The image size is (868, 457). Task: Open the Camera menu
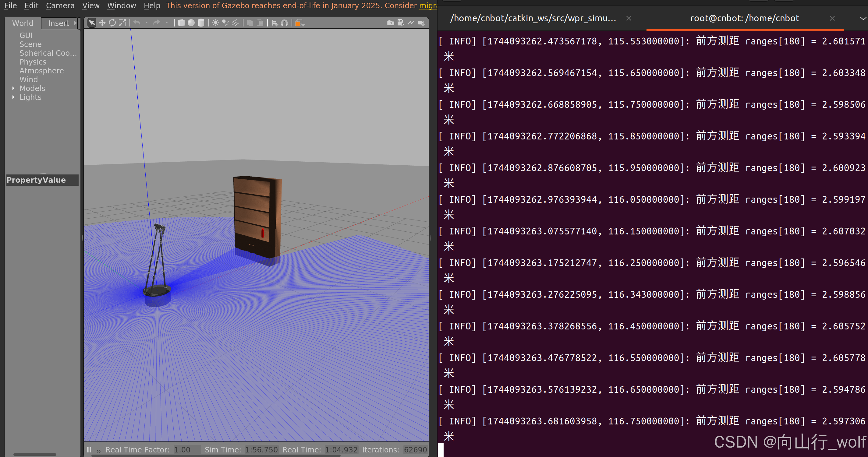click(x=60, y=5)
